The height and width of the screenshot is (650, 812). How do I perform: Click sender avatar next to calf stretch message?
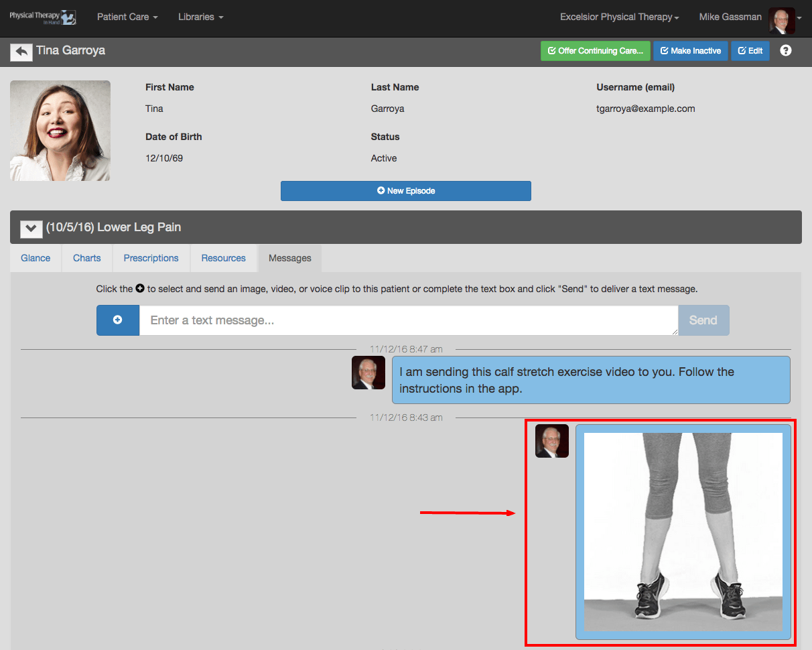coord(368,373)
